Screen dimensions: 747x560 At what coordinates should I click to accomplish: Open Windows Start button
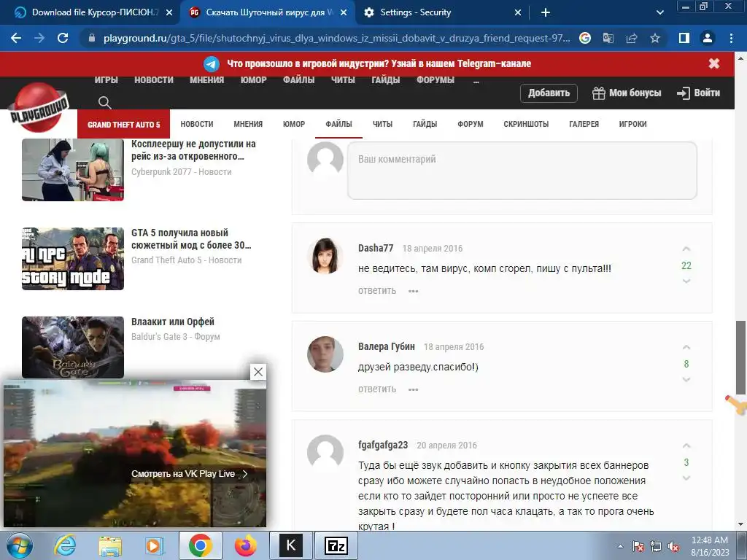20,545
